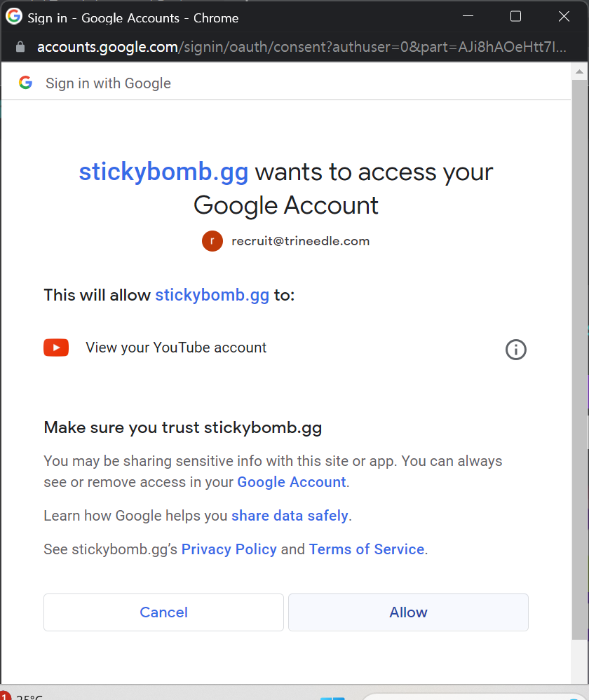589x700 pixels.
Task: Click the recruit@trineedle.com email text
Action: (300, 241)
